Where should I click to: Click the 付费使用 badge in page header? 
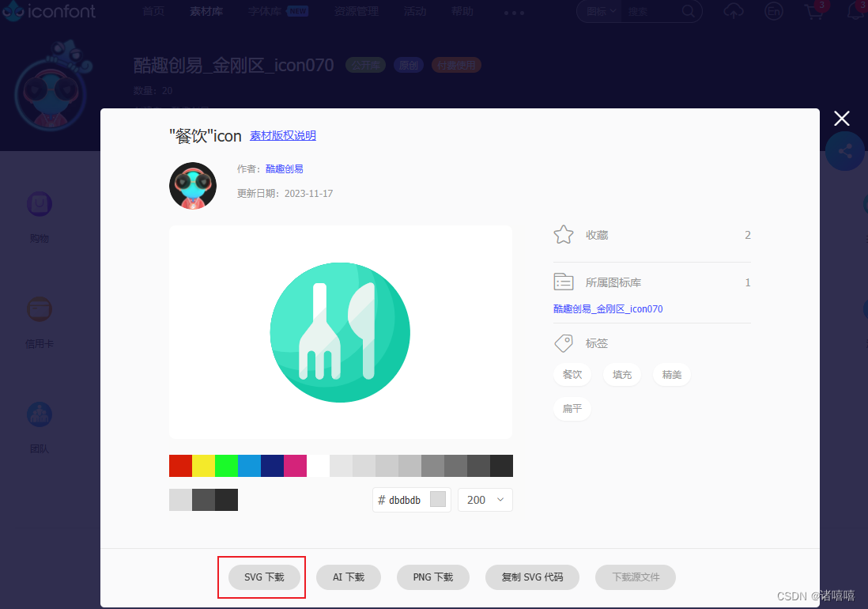pyautogui.click(x=456, y=66)
